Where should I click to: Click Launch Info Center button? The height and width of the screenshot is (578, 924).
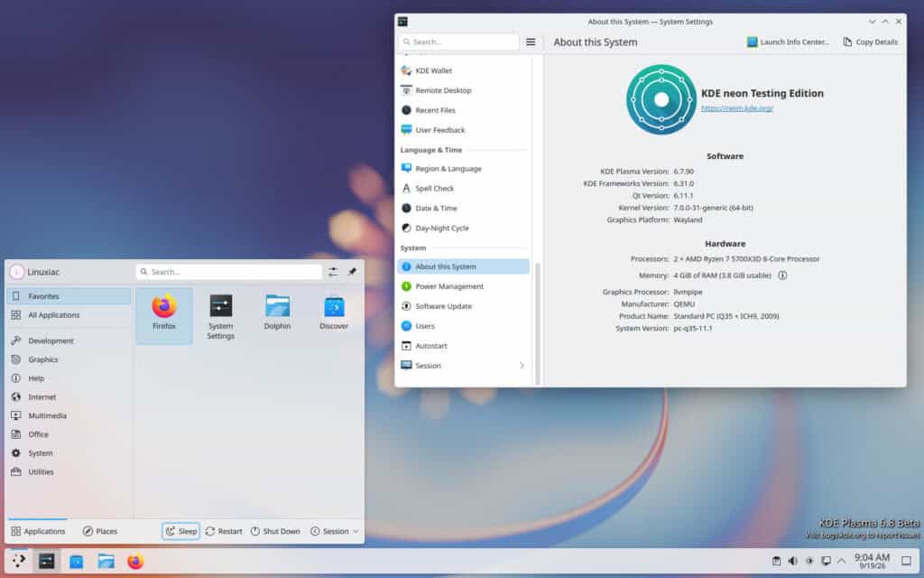click(x=788, y=42)
